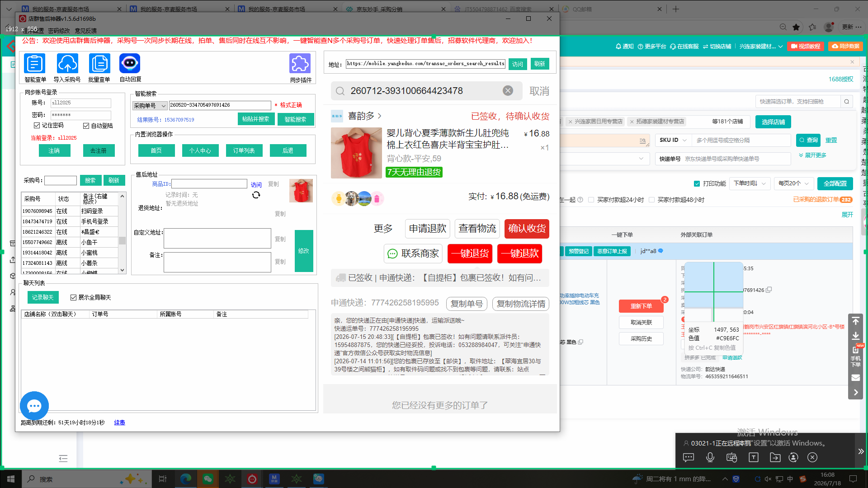
Task: Click 展开更多 to expand more filters
Action: coord(812,155)
